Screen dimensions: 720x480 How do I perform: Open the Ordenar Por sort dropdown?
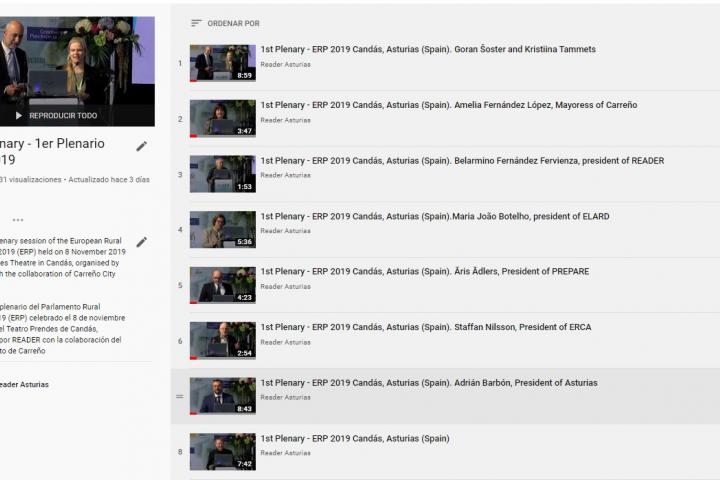233,23
